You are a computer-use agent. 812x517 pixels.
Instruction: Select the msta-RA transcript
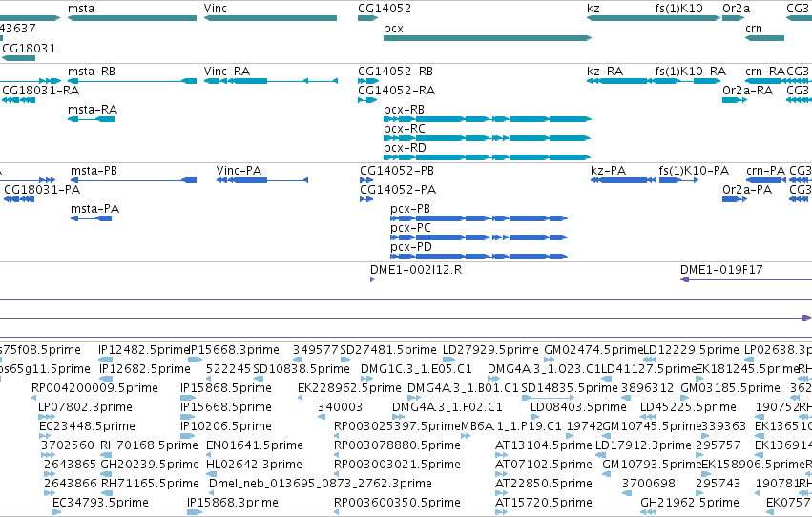[x=92, y=119]
